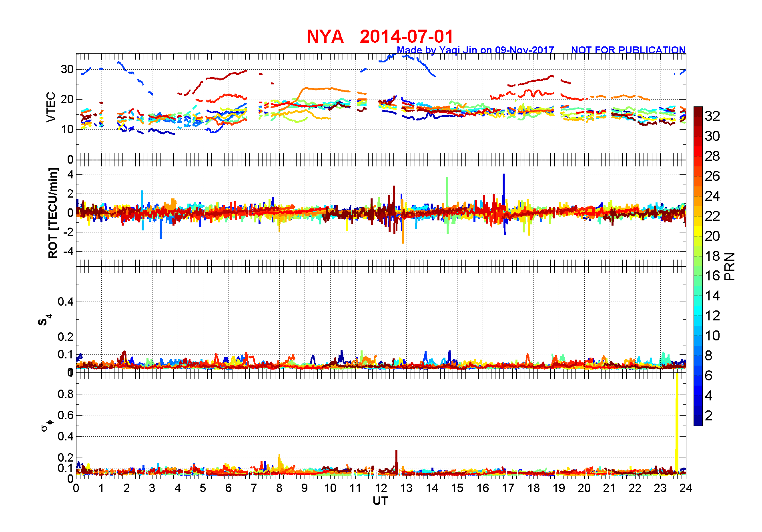This screenshot has width=762, height=532.
Task: Click ROT axis tick '4'
Action: point(70,174)
